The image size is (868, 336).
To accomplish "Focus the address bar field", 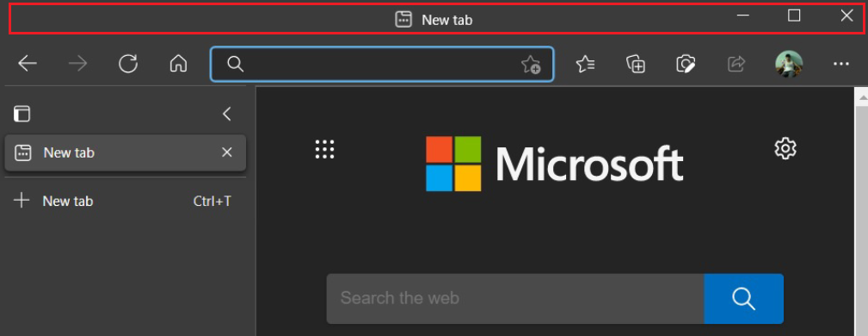I will (381, 65).
